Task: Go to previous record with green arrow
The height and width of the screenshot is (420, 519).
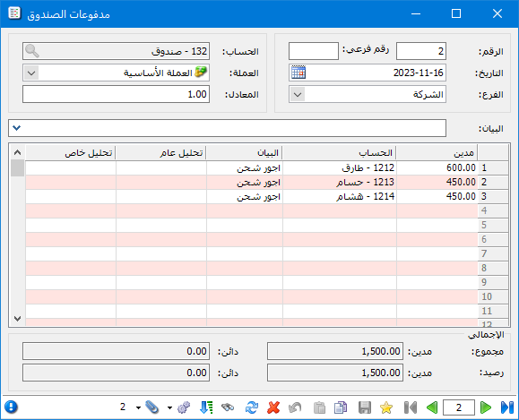Action: 432,407
